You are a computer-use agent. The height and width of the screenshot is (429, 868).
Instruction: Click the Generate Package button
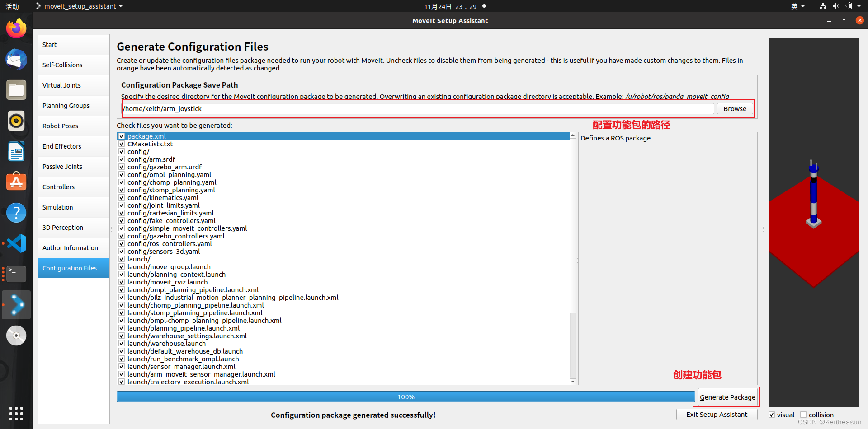727,397
